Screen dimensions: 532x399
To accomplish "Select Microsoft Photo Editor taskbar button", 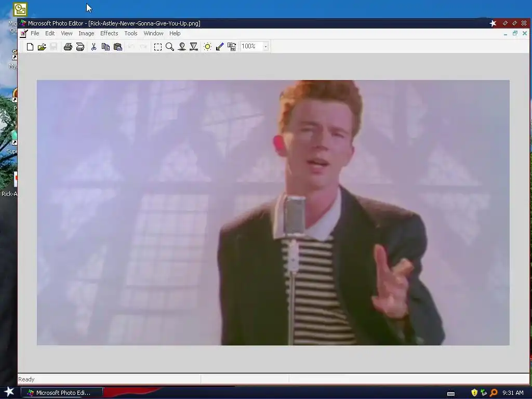I will (x=62, y=393).
